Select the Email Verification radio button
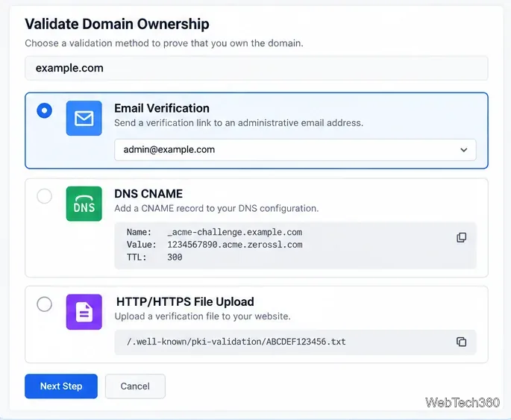Image resolution: width=511 pixels, height=420 pixels. pyautogui.click(x=44, y=110)
